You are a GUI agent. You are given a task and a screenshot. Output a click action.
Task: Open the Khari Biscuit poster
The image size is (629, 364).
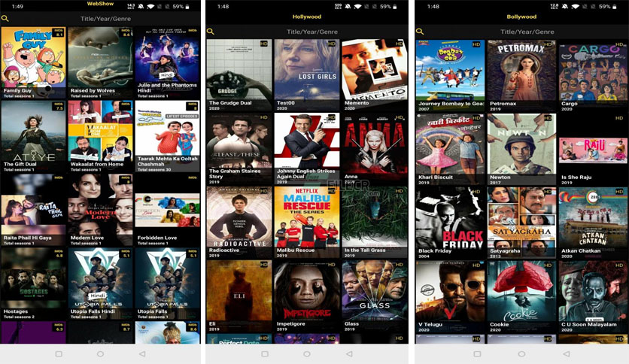pos(450,150)
